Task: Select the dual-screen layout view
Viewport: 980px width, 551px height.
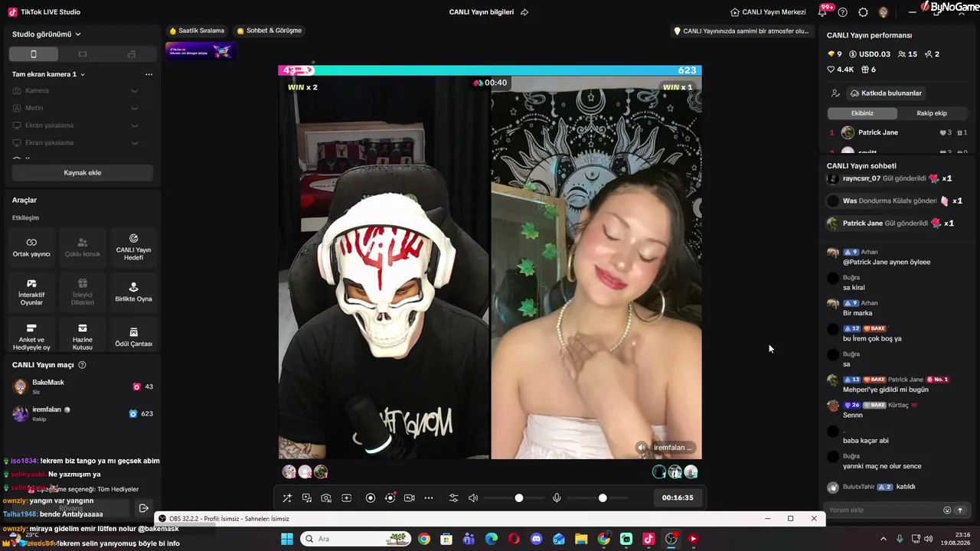Action: [x=132, y=54]
